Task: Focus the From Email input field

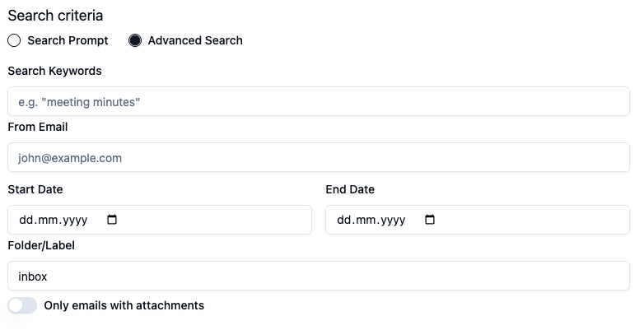Action: (319, 157)
